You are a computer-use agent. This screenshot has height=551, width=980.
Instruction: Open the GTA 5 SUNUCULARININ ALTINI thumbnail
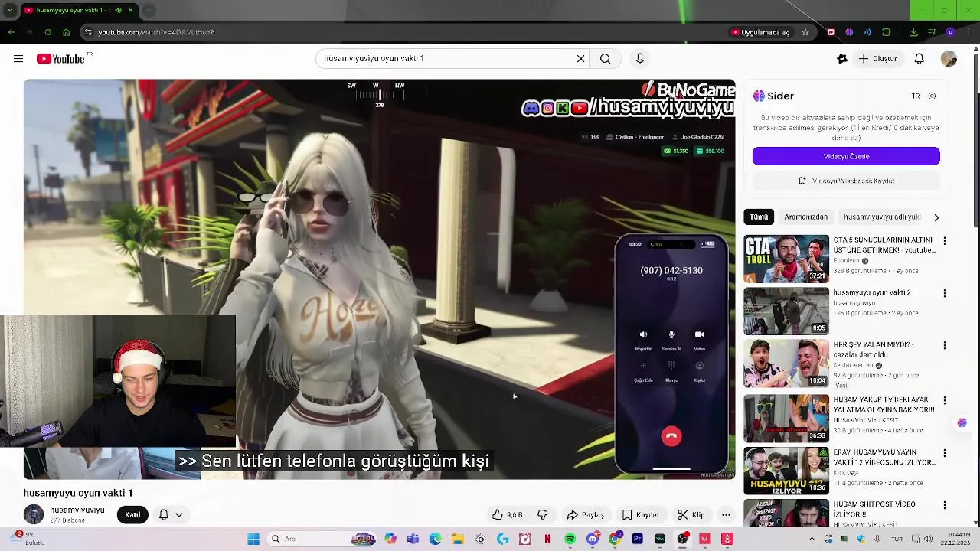pos(786,259)
